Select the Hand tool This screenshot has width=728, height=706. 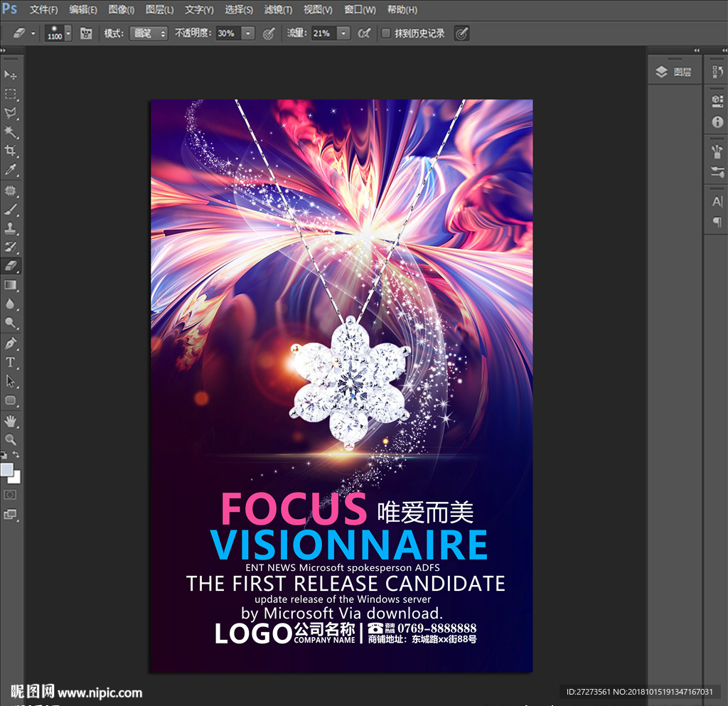coord(10,421)
